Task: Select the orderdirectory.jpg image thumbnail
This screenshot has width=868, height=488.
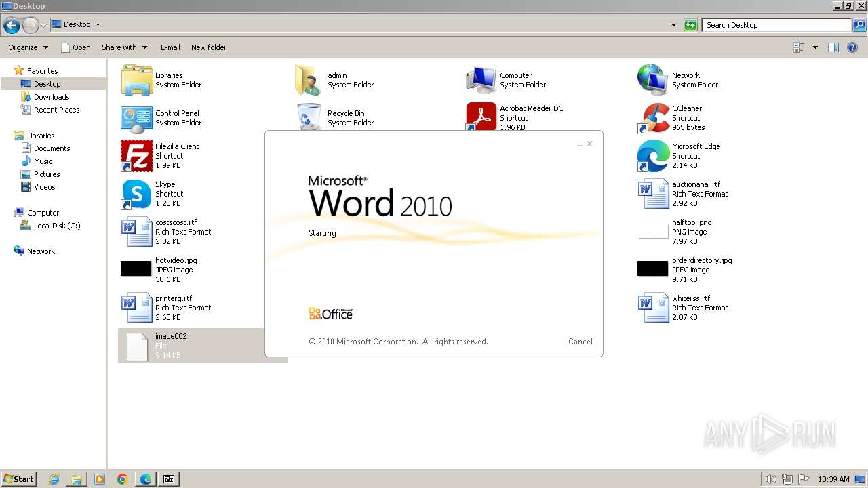Action: (x=653, y=268)
